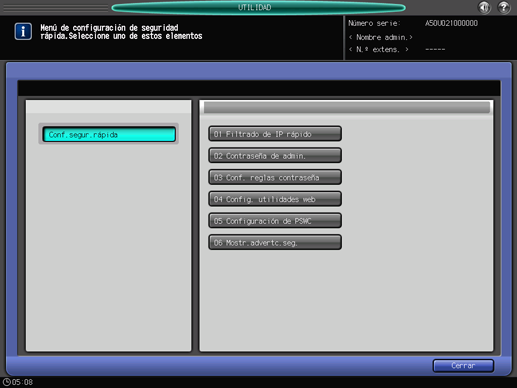
Task: Click the Número serie label
Action: (x=374, y=23)
